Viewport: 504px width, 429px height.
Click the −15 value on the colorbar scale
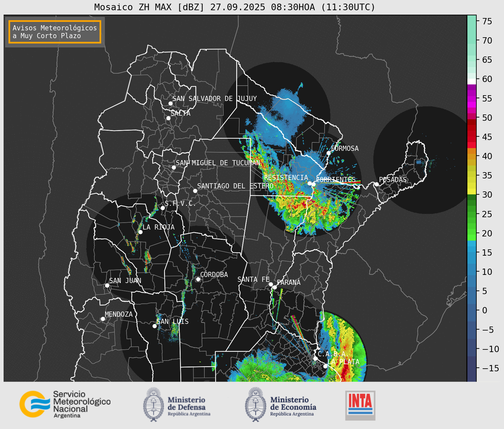(490, 368)
